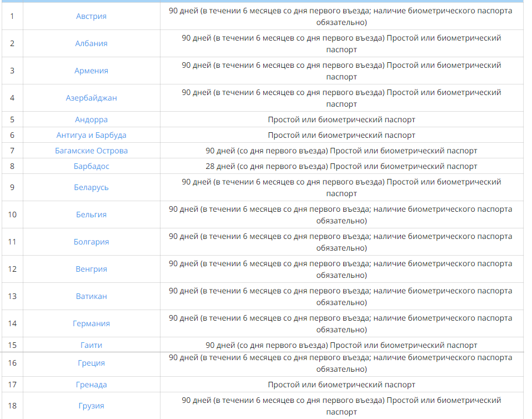Click row number 1 cell
The image size is (532, 419).
(12, 16)
